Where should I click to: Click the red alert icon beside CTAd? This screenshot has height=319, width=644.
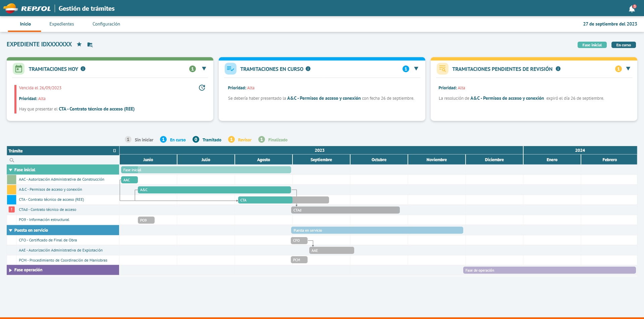pos(11,210)
